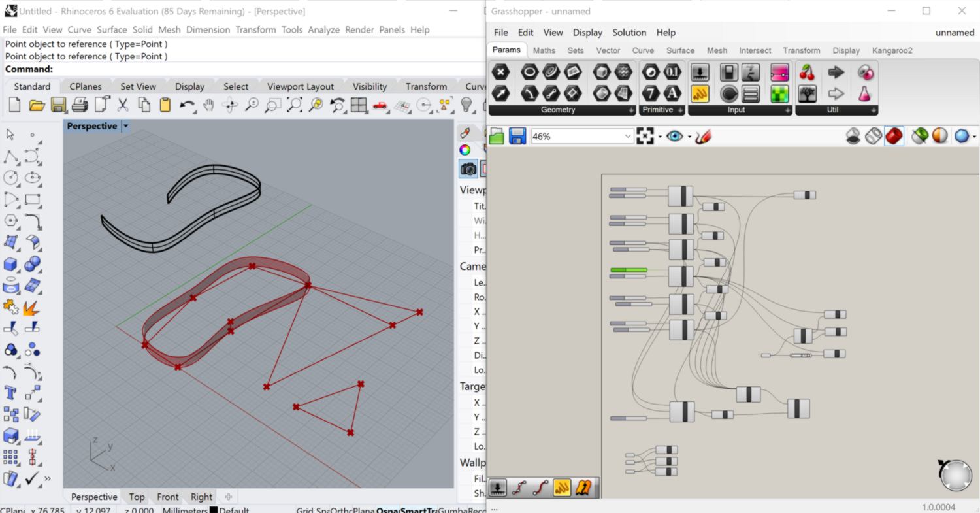Choose the Mesh parameter hexagon icon

coord(623,73)
